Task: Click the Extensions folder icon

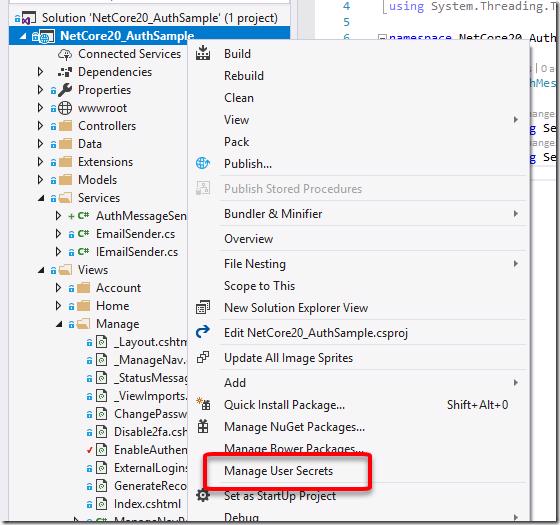Action: click(65, 162)
